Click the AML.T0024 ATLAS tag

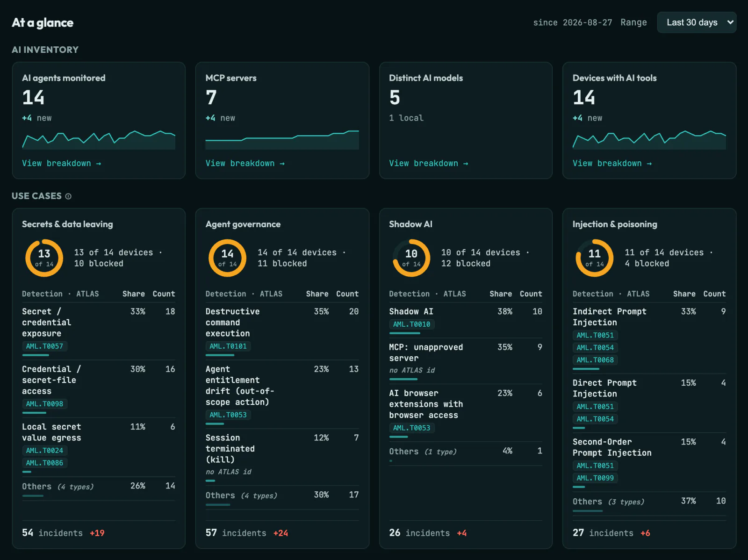click(44, 451)
